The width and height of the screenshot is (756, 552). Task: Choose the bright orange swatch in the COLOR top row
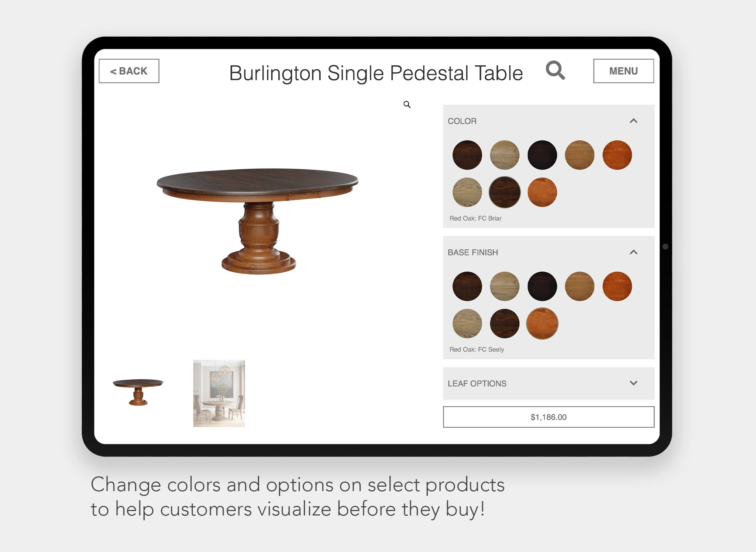coord(617,155)
